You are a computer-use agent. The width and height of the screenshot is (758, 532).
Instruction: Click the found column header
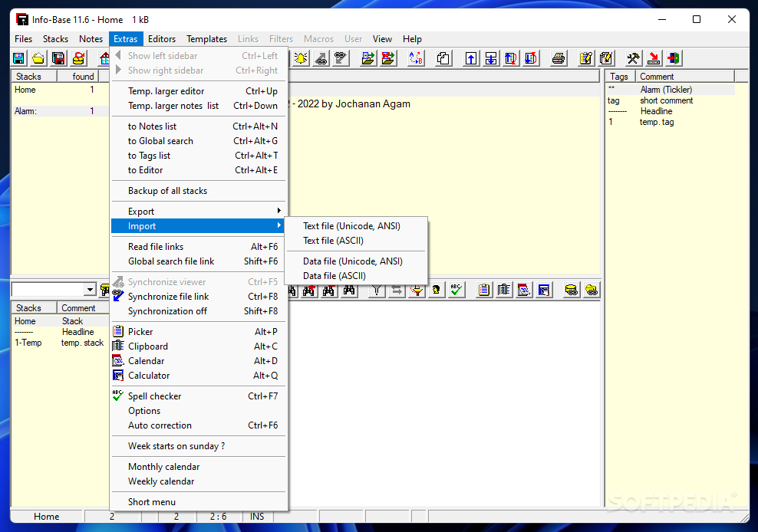tap(77, 77)
